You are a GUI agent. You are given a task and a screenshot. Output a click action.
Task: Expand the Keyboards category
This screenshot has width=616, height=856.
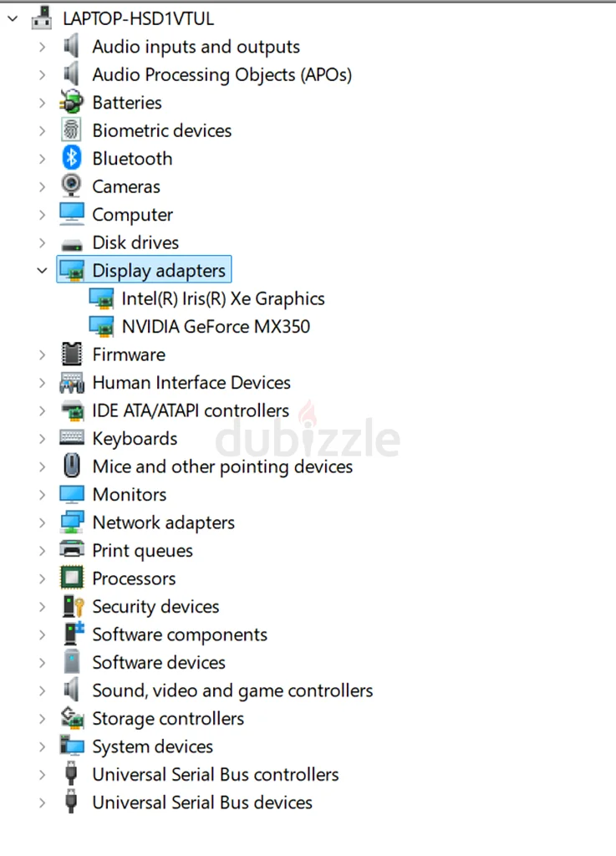coord(42,438)
